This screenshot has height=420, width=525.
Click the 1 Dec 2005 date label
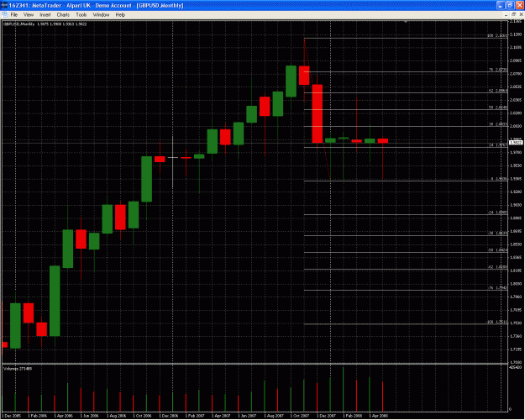tap(13, 416)
